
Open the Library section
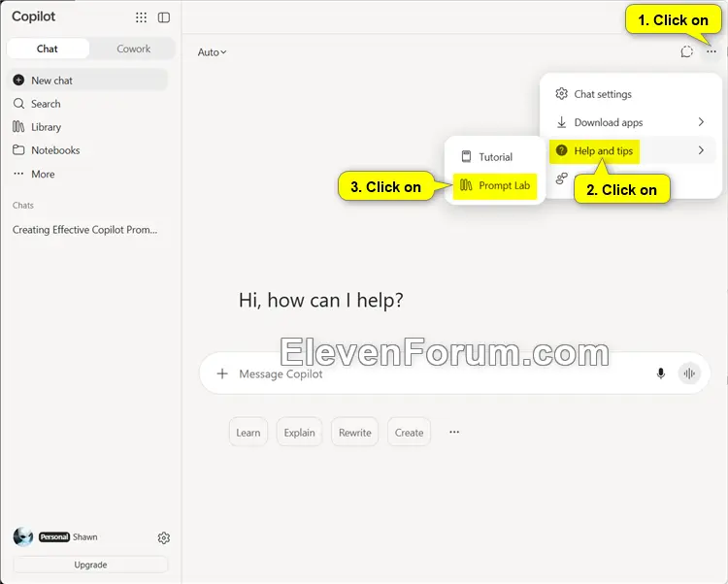88,127
